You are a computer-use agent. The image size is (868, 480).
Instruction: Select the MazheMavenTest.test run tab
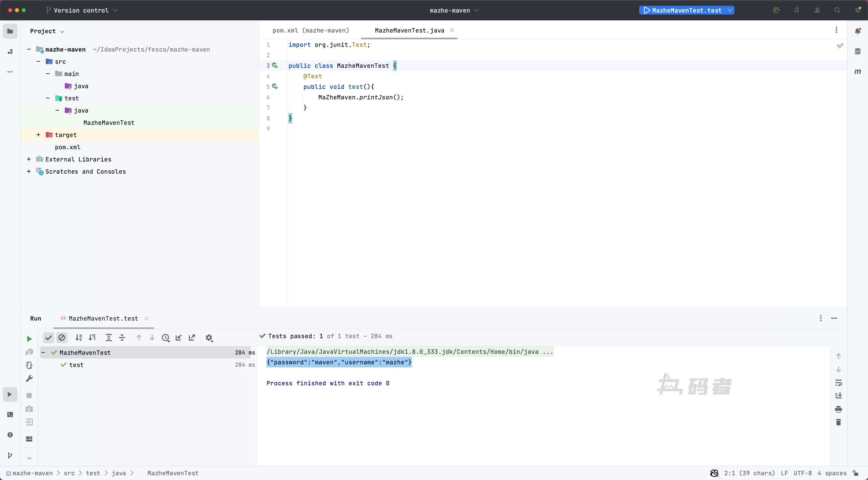(x=103, y=319)
